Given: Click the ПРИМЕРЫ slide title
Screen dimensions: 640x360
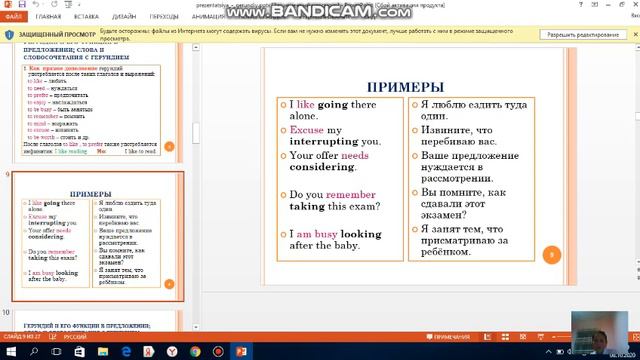Looking at the screenshot, I should (405, 87).
